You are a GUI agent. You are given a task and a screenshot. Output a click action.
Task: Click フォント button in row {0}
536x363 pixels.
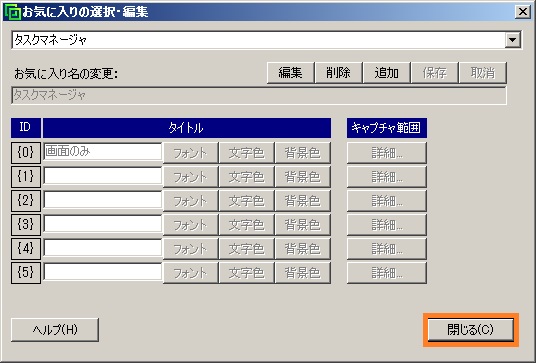pyautogui.click(x=190, y=153)
